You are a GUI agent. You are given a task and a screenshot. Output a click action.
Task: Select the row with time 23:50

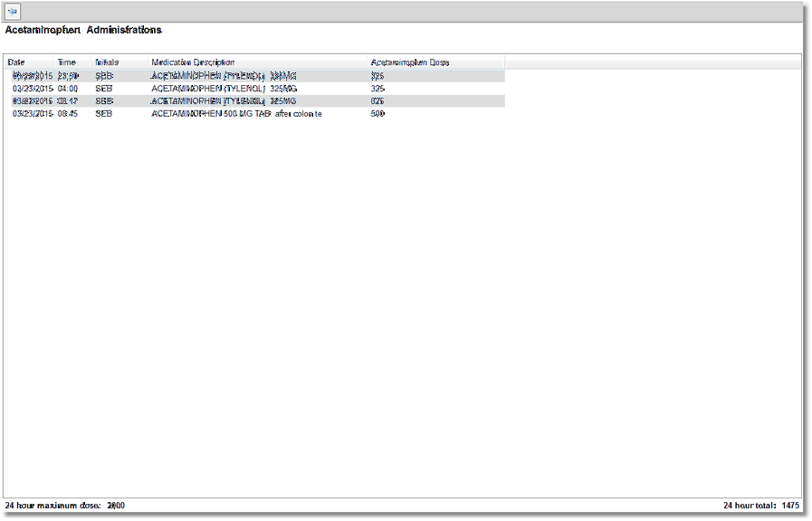(258, 76)
